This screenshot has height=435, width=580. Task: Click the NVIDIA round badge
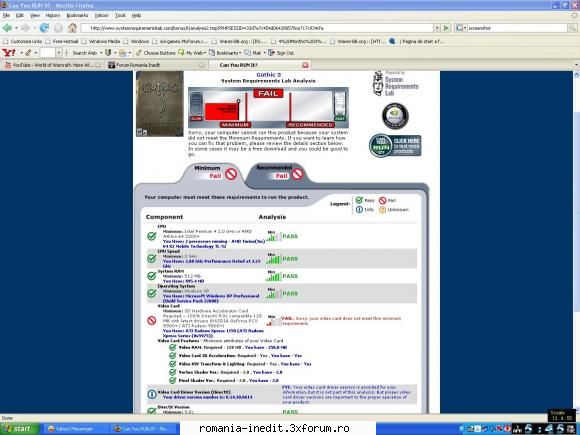[x=395, y=116]
